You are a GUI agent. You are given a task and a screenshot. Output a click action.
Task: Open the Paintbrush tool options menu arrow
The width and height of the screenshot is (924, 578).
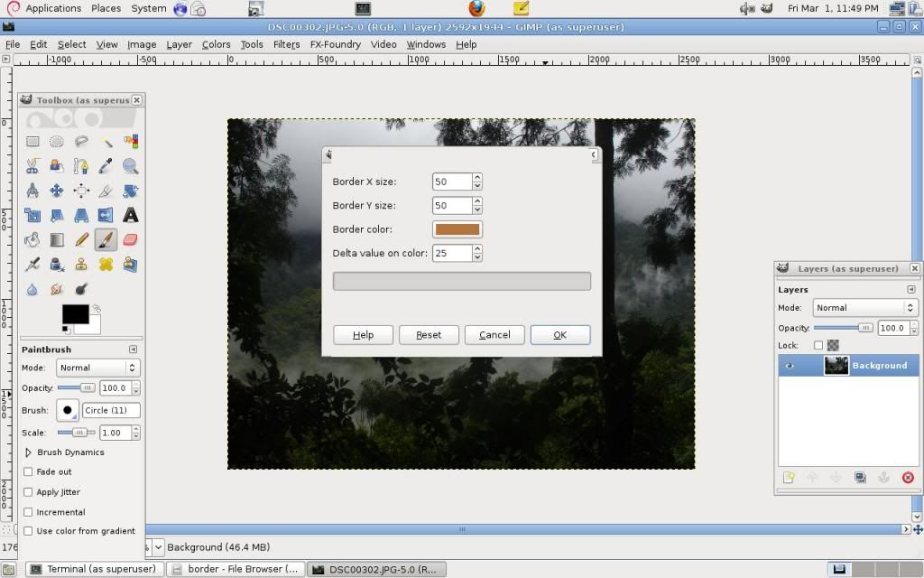point(134,350)
